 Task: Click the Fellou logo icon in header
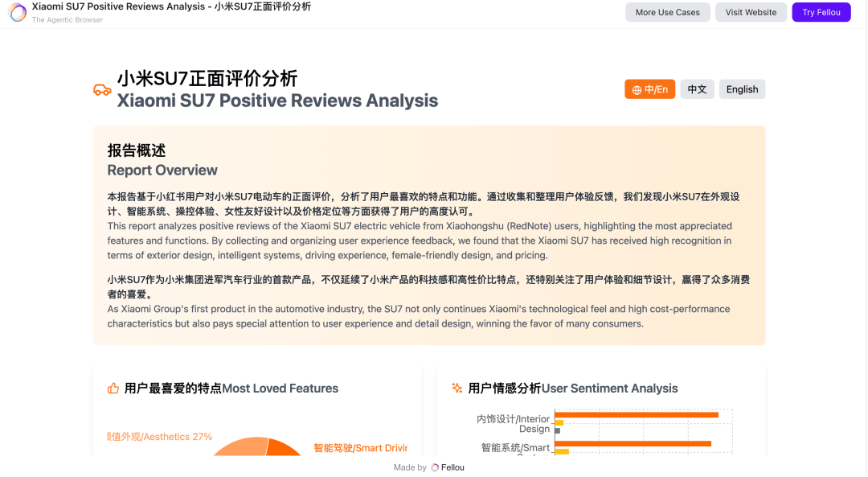pyautogui.click(x=18, y=12)
